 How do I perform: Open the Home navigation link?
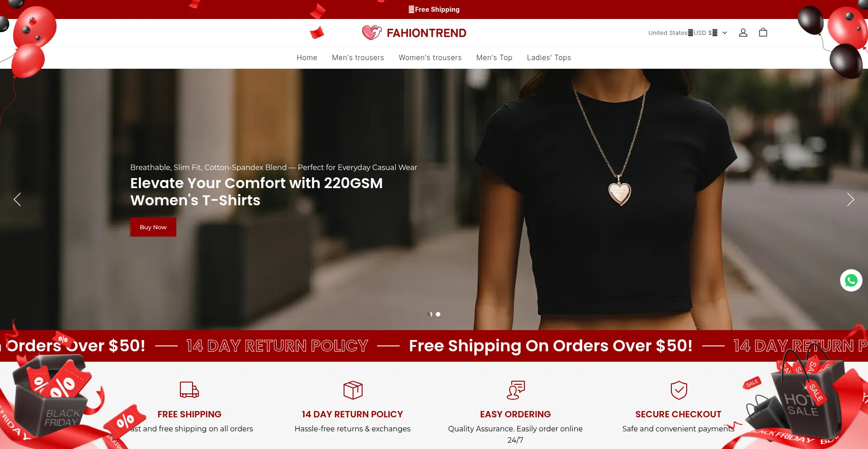(x=307, y=57)
